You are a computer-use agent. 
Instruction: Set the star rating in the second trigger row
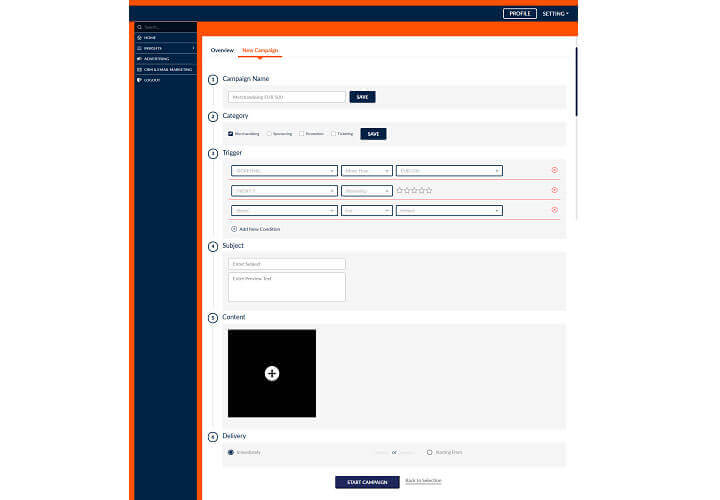point(414,190)
